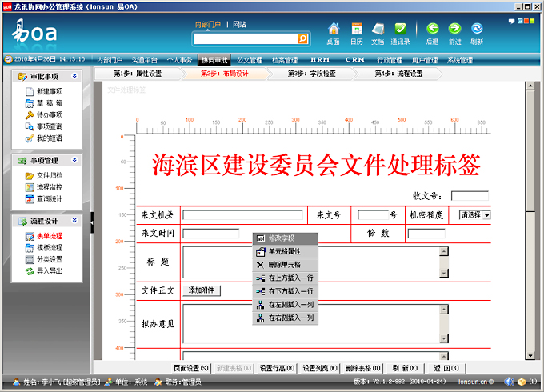
Task: Click the message box icon in status bar
Action: pos(522,382)
